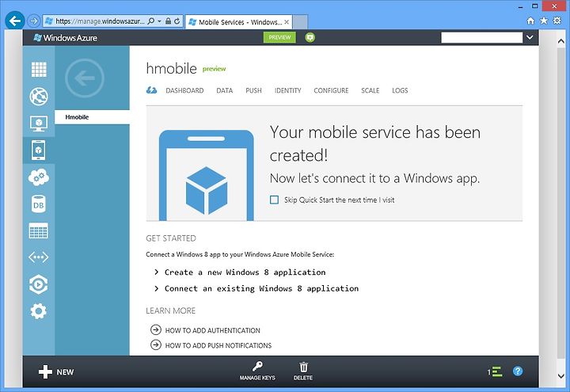
Task: Click the NEW button in the bottom bar
Action: [56, 372]
